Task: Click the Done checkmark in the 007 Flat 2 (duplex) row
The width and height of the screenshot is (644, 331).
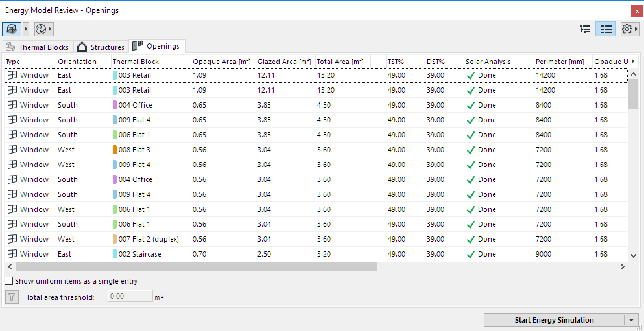Action: point(471,239)
